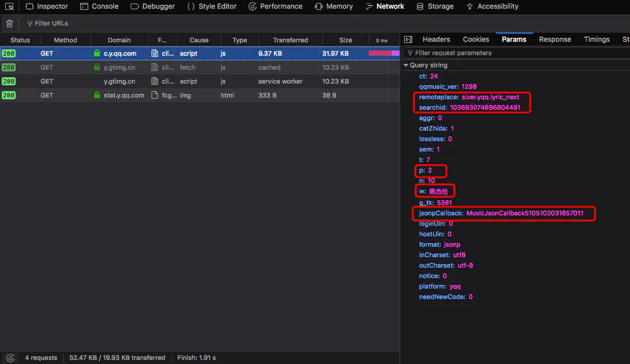Click the format parameter value jsonp

coord(452,244)
